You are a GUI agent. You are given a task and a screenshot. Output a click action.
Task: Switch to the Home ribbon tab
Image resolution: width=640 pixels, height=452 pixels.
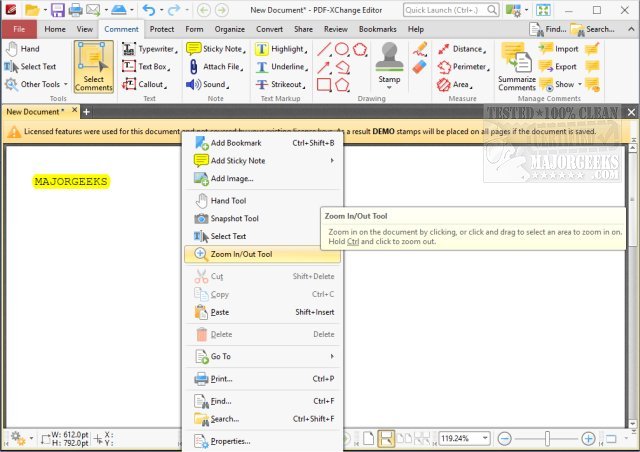tap(55, 29)
